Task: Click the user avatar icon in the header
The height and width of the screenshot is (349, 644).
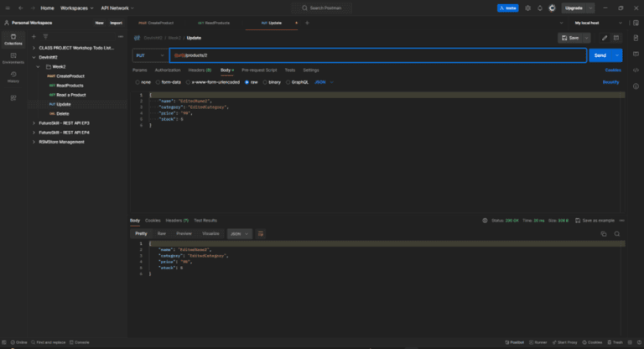Action: point(552,8)
